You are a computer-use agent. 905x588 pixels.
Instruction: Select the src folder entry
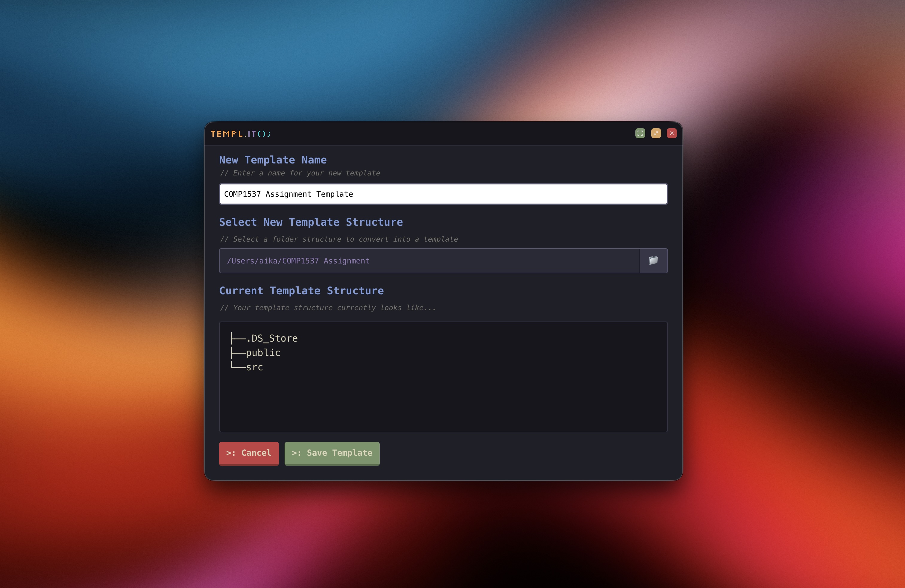pos(254,367)
